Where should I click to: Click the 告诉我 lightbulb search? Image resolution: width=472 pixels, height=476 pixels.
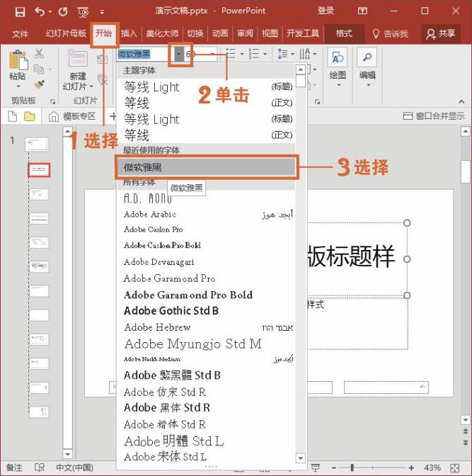[x=390, y=33]
